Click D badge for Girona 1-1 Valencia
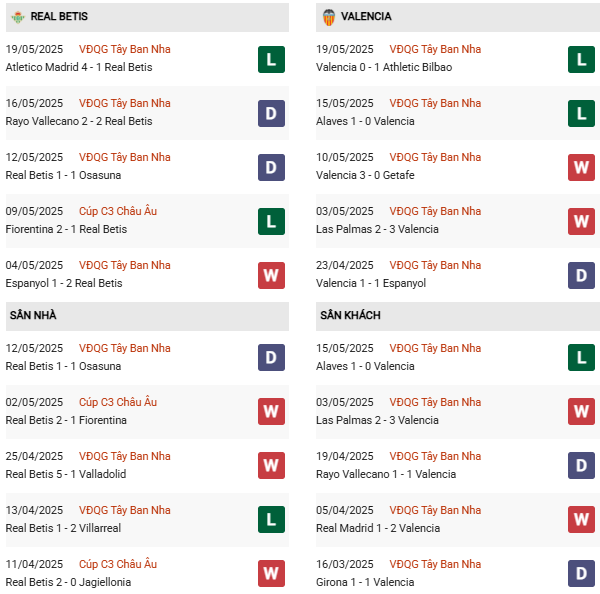The width and height of the screenshot is (600, 594). point(582,574)
